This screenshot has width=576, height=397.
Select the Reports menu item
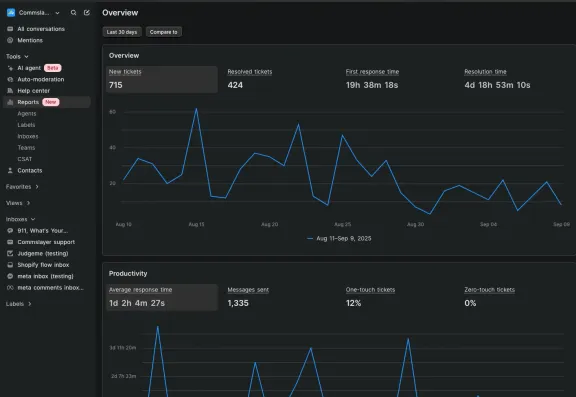(47, 102)
